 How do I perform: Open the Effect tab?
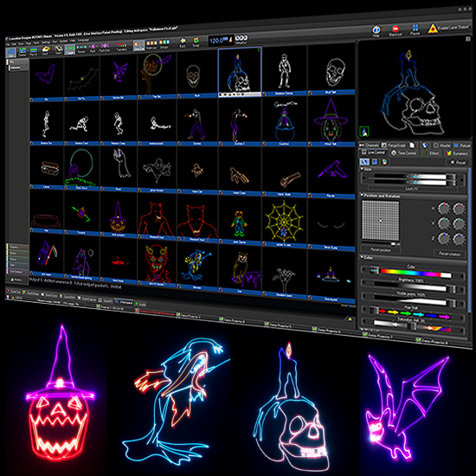tap(431, 153)
